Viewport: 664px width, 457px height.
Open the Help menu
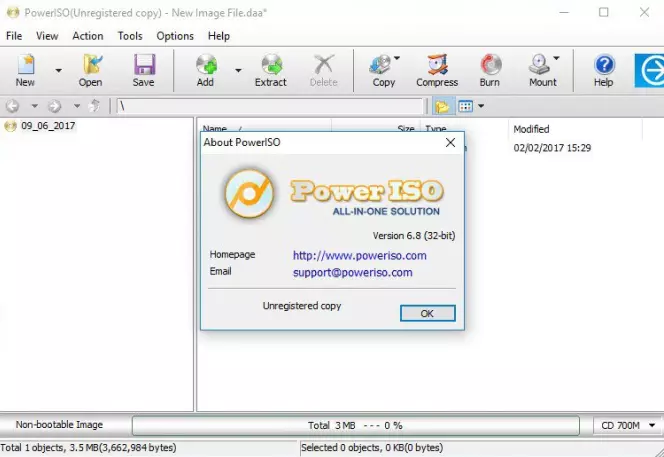click(x=219, y=36)
